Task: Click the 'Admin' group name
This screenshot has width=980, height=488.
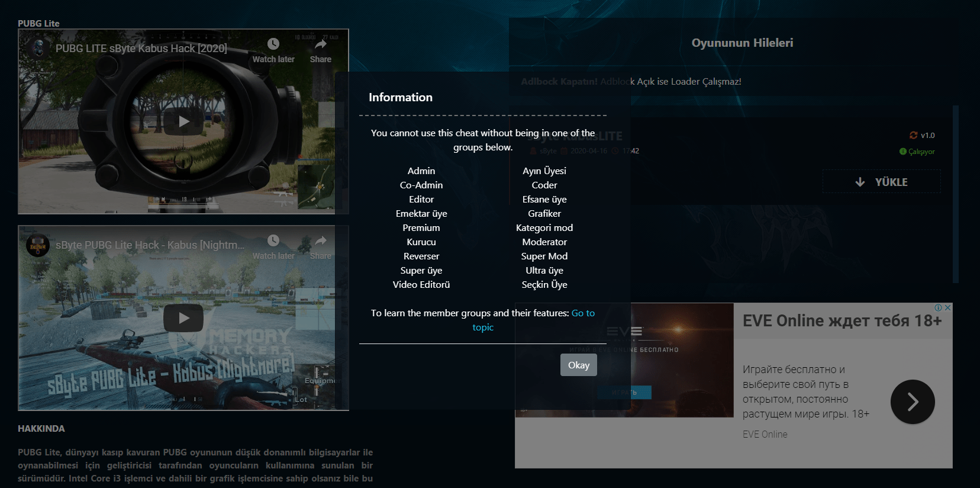Action: pyautogui.click(x=421, y=171)
